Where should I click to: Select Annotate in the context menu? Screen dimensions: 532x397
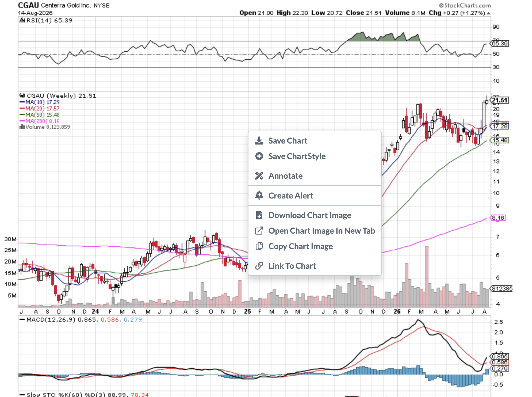coord(315,176)
